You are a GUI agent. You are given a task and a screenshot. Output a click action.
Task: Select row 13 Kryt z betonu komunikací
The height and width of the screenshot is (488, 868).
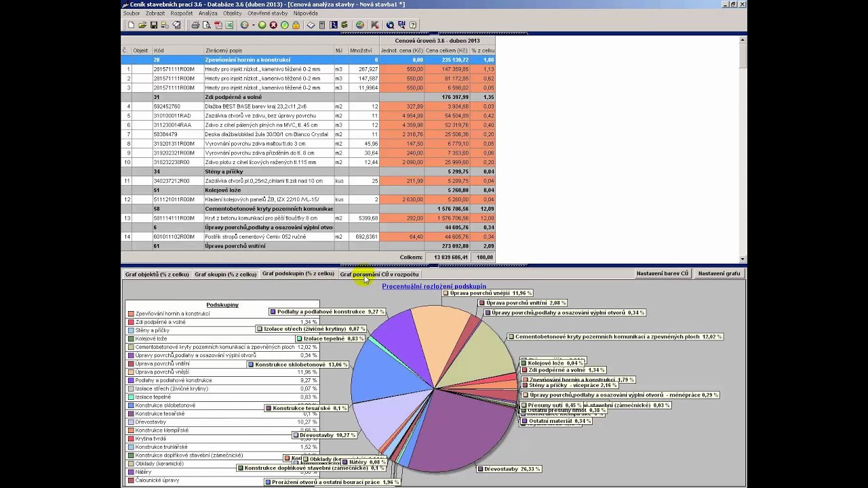(x=308, y=218)
